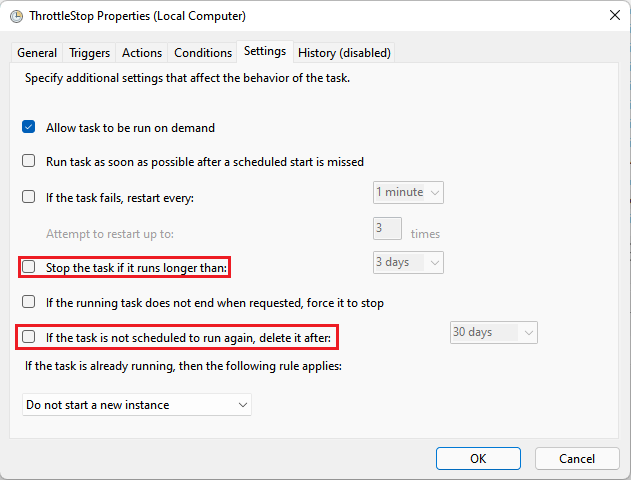
Task: Go to the Actions tab
Action: click(x=142, y=53)
